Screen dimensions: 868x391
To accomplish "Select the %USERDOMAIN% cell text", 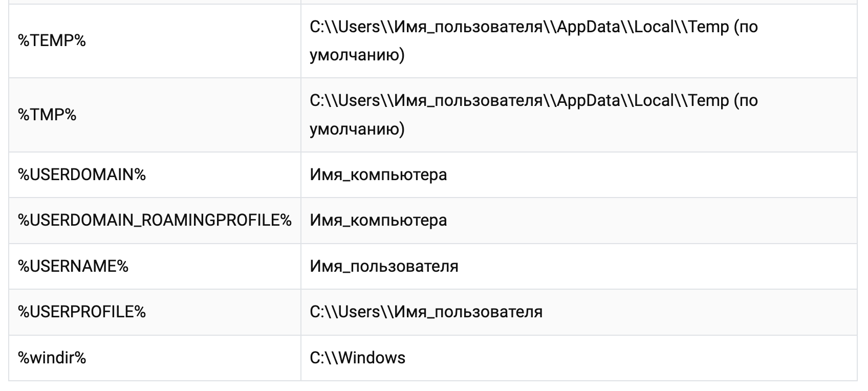I will tap(82, 175).
